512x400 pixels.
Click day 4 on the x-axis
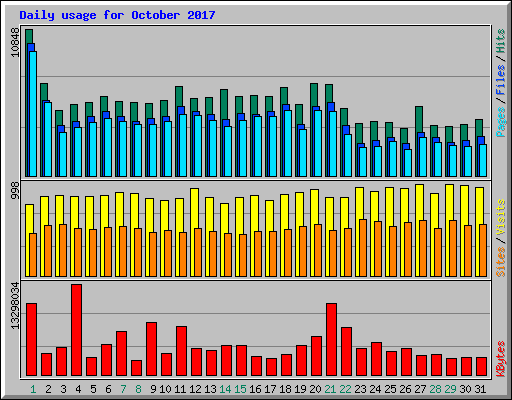[78, 389]
